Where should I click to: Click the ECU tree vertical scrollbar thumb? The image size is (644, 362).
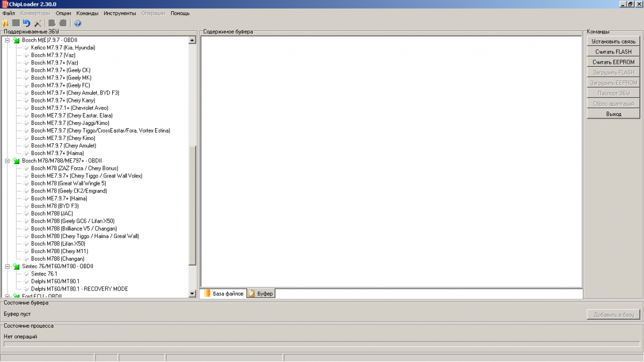click(x=193, y=205)
